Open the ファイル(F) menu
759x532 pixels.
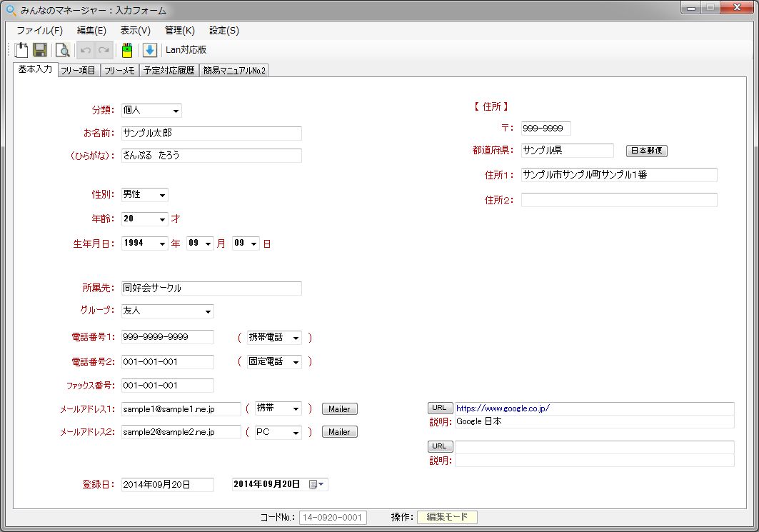(x=39, y=31)
